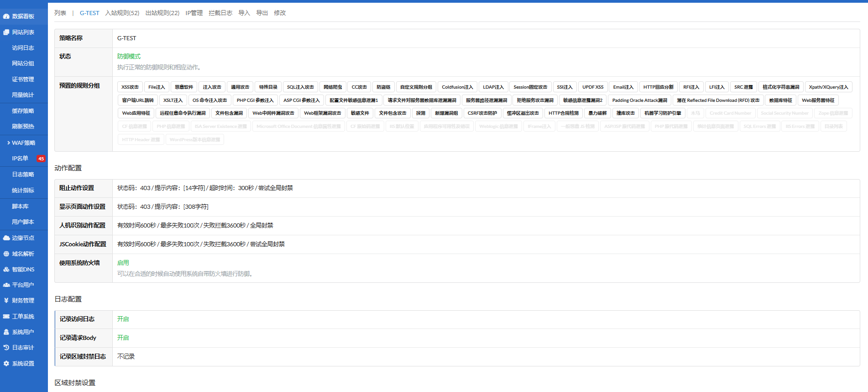Switch to the 入站规则(52) tab
This screenshot has height=392, width=868.
pyautogui.click(x=122, y=13)
